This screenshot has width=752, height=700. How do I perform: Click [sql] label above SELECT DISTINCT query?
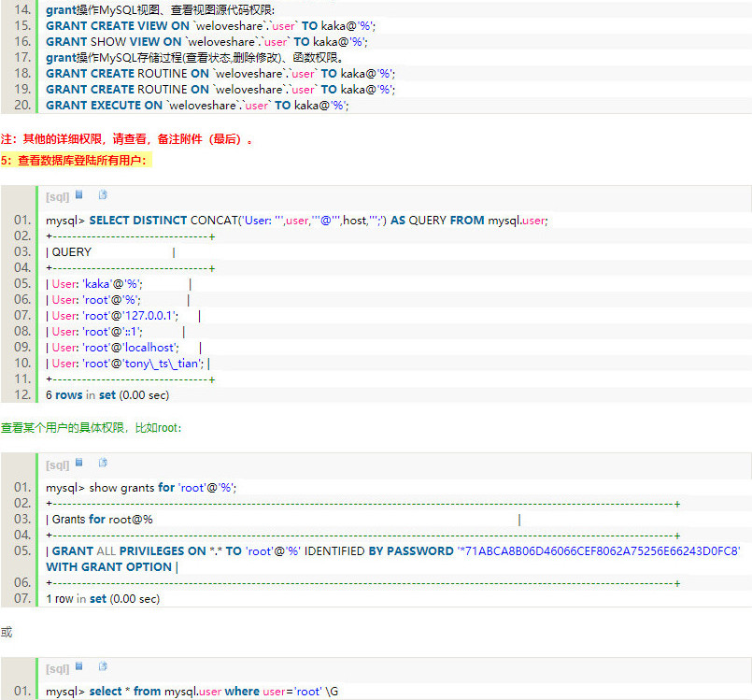(x=58, y=196)
